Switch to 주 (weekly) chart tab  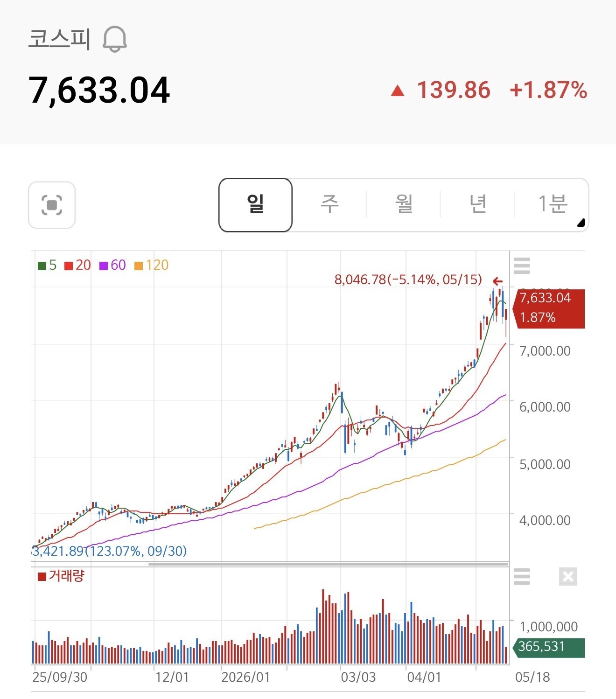(329, 204)
